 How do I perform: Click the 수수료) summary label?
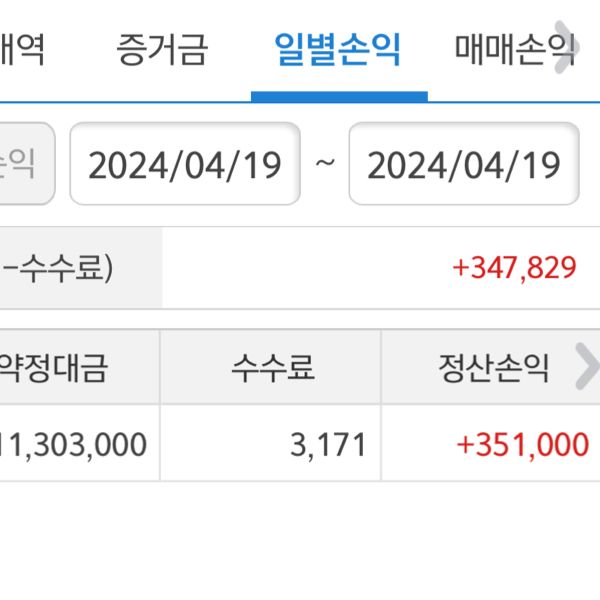[60, 268]
